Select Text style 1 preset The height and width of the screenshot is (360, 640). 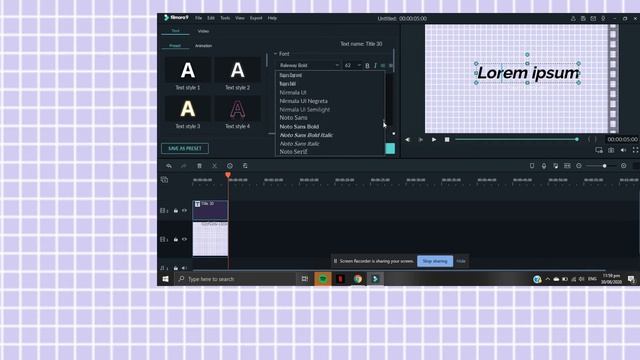(188, 74)
